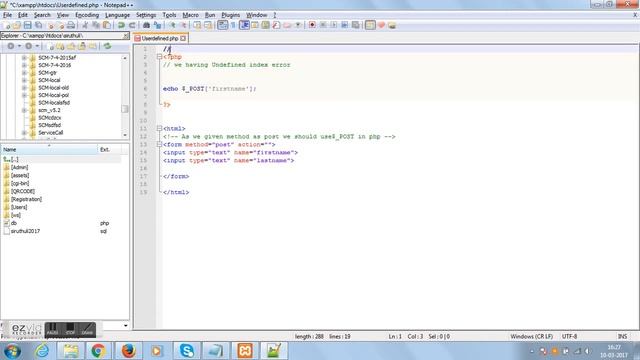
Task: Expand the SCM-local-old folder node
Action: [24, 88]
